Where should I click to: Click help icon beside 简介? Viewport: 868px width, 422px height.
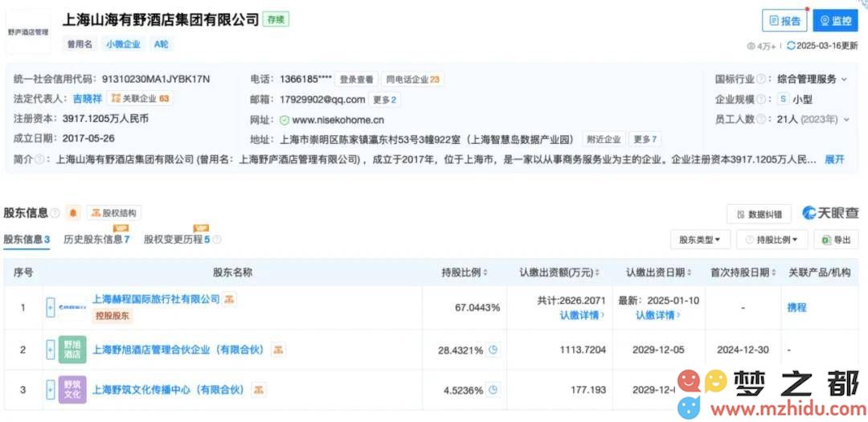(x=39, y=159)
